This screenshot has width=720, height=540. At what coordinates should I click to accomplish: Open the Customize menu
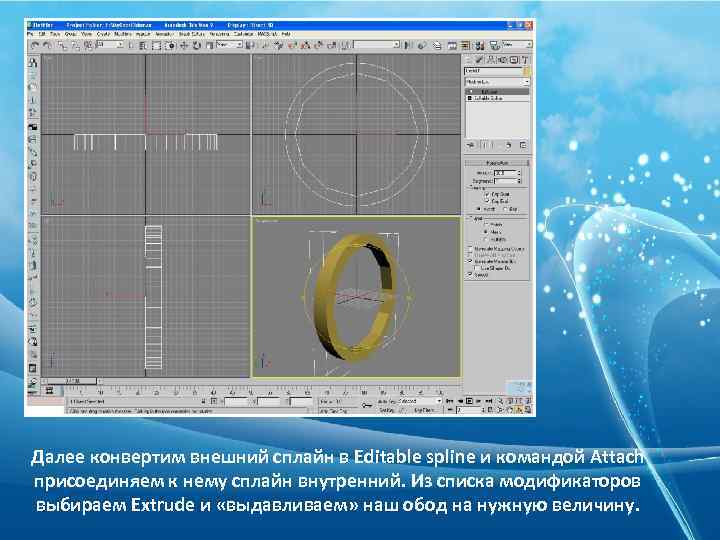[243, 34]
